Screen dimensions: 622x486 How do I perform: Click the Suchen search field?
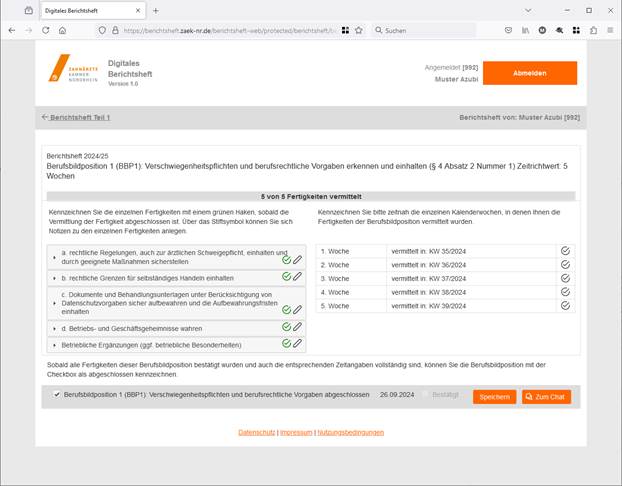tap(424, 30)
